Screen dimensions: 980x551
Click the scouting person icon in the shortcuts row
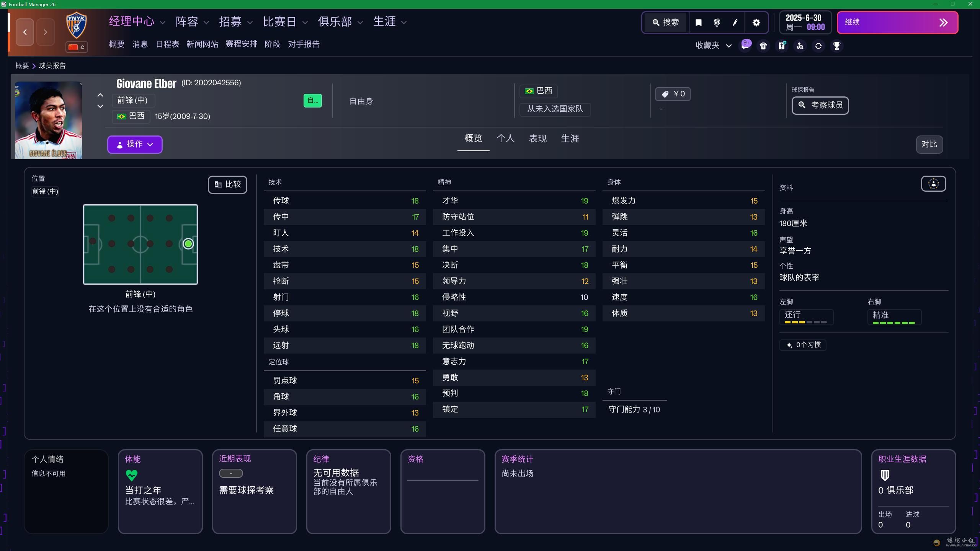click(800, 46)
